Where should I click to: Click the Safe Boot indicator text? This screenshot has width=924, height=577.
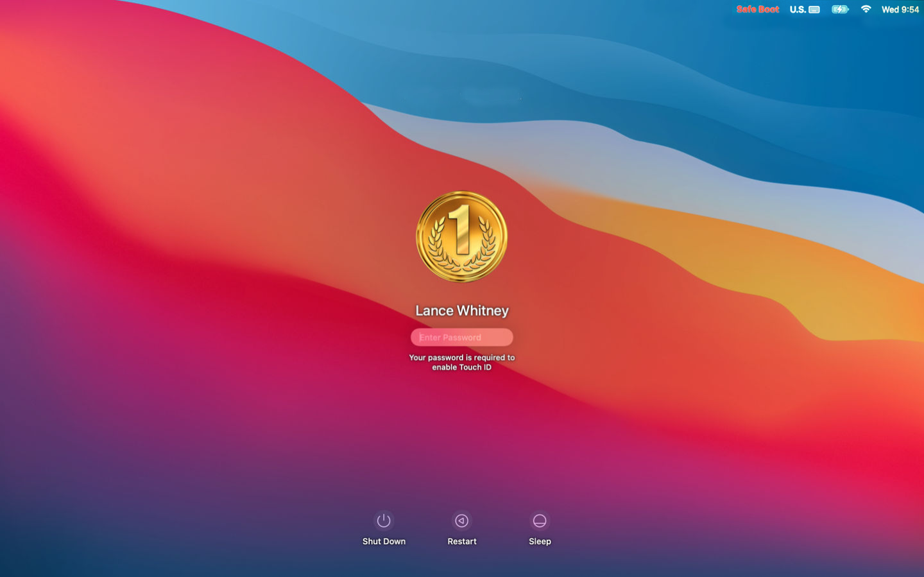click(757, 9)
